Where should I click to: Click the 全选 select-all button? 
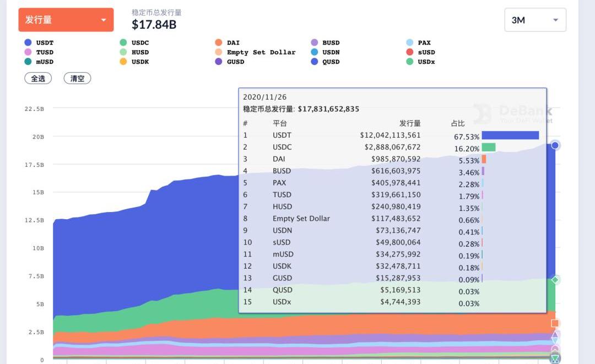(38, 79)
